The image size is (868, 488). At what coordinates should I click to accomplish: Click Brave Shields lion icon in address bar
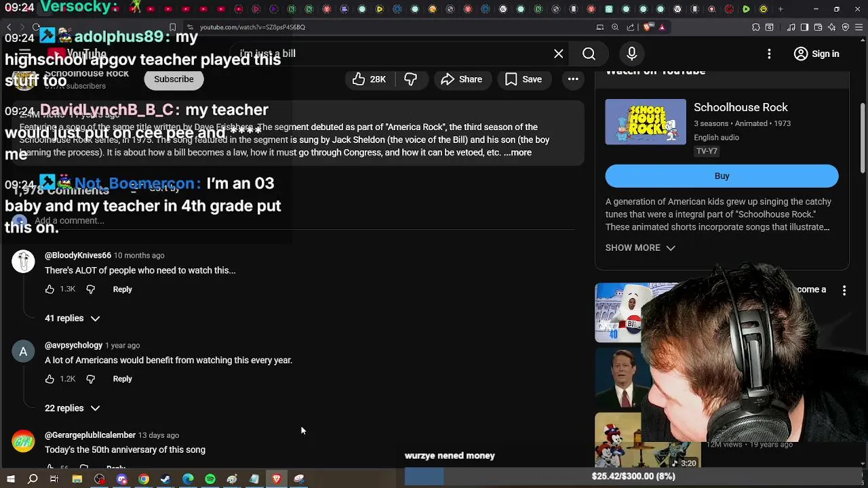click(x=647, y=27)
